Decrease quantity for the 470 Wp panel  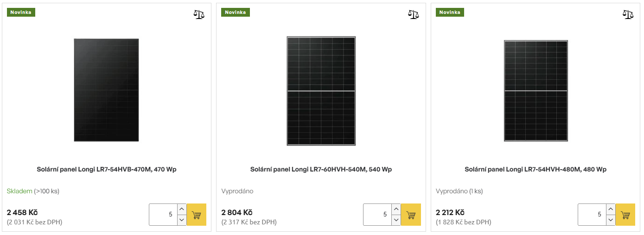coord(182,220)
